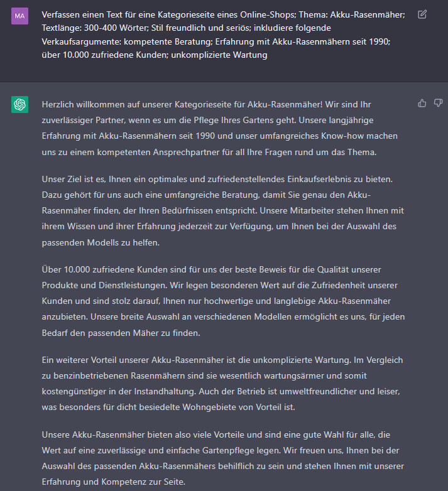This screenshot has width=448, height=491.
Task: Click the edit message pencil icon
Action: (x=422, y=14)
